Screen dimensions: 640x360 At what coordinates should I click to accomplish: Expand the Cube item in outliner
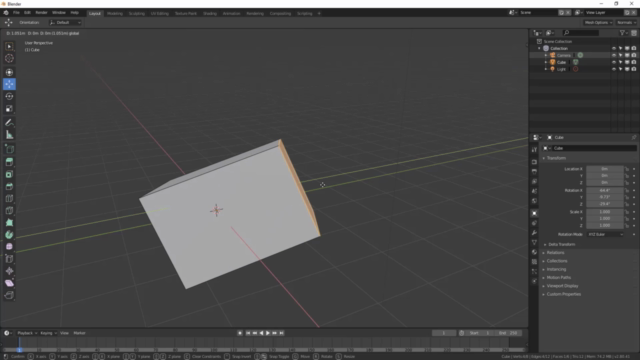pos(546,62)
